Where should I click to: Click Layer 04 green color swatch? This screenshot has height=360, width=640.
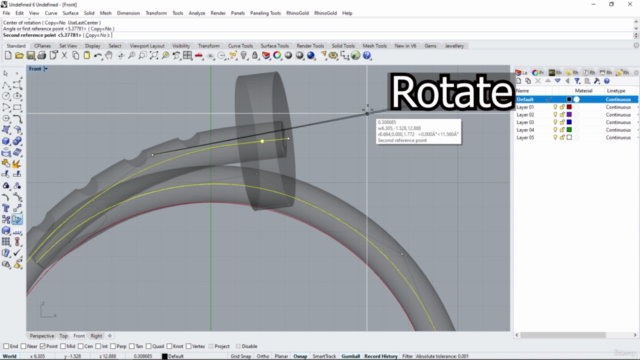(569, 130)
